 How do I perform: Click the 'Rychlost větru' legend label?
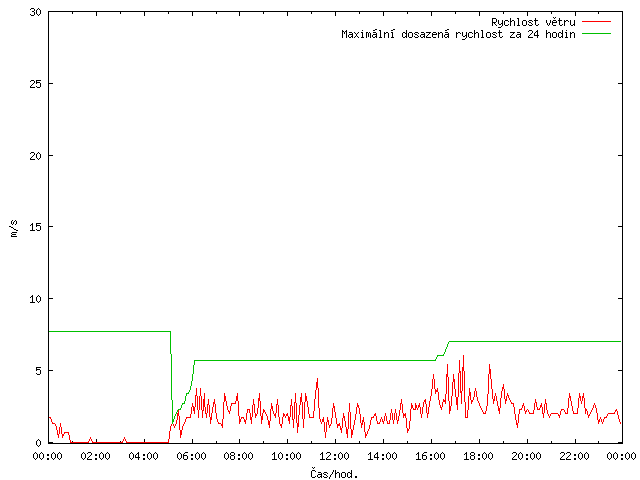[533, 22]
